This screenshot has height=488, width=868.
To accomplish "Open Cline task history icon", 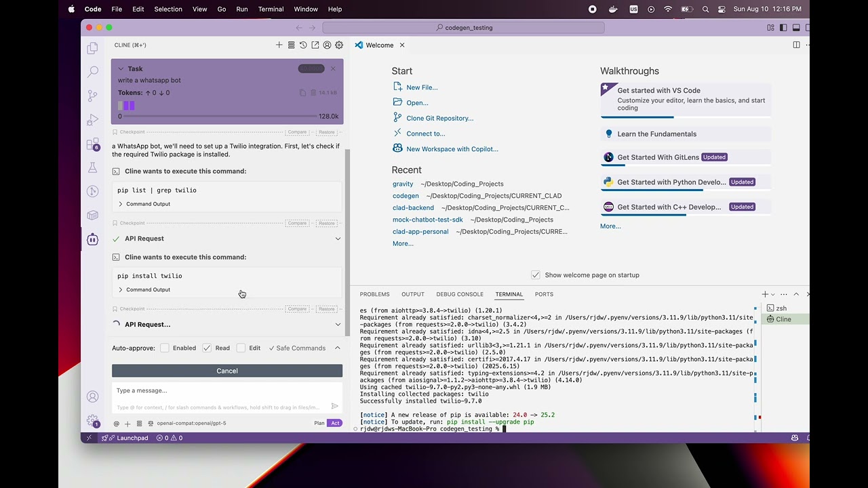I will click(x=303, y=45).
